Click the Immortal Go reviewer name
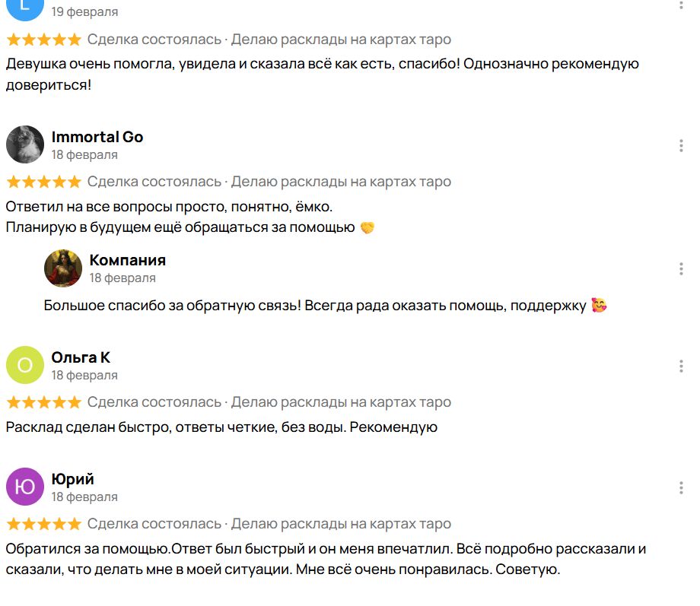This screenshot has width=700, height=606. [97, 137]
